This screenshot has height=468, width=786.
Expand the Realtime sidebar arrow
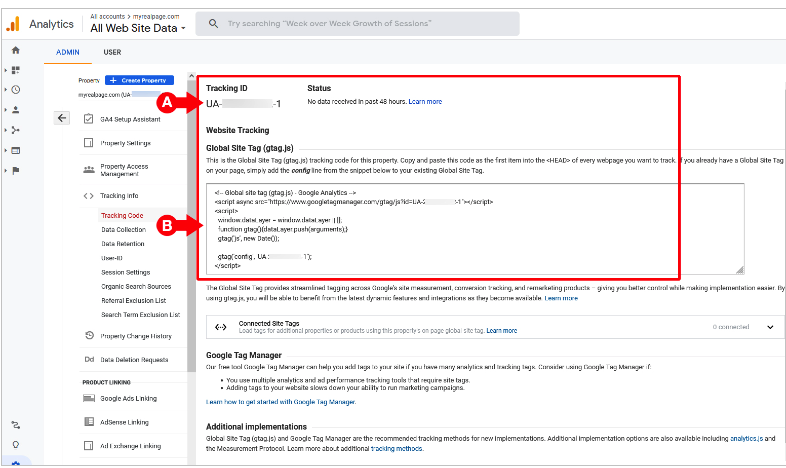(x=6, y=90)
